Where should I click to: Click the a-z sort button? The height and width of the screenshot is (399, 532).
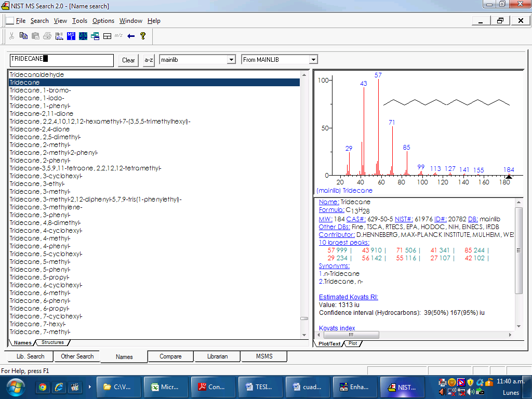tap(149, 60)
